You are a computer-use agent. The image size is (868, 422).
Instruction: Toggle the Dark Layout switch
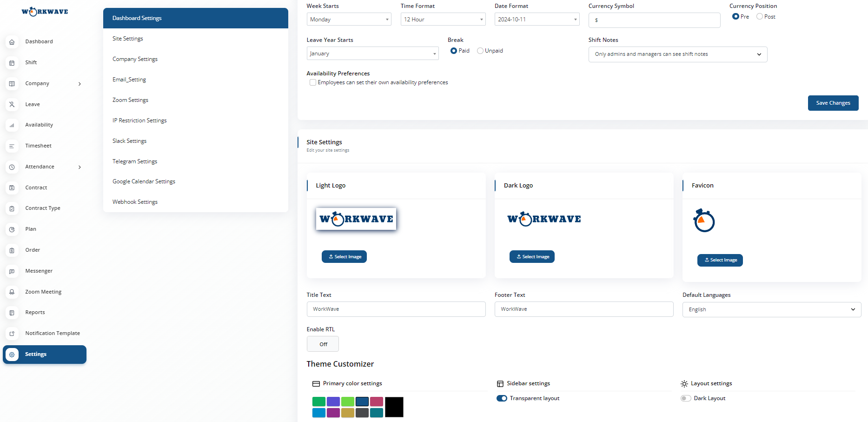[x=686, y=398]
